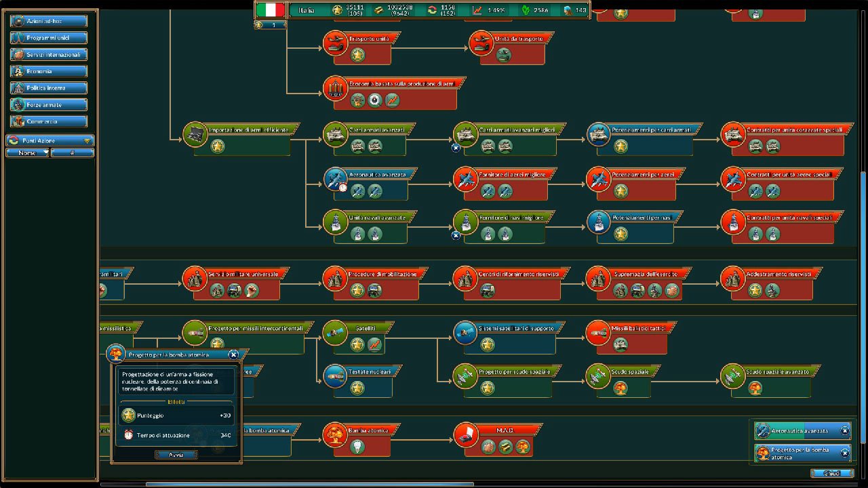
Task: Select the Aeronautica avanzata jet icon
Action: coord(335,178)
